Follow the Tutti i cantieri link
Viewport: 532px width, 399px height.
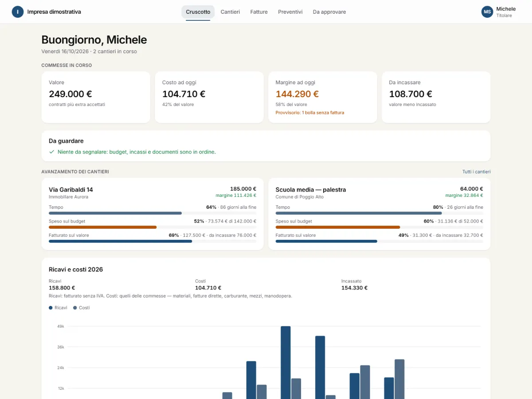point(476,172)
